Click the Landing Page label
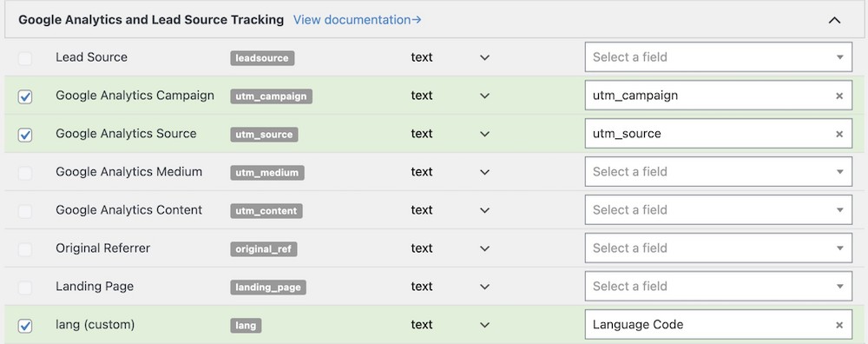This screenshot has width=868, height=344. (x=94, y=287)
